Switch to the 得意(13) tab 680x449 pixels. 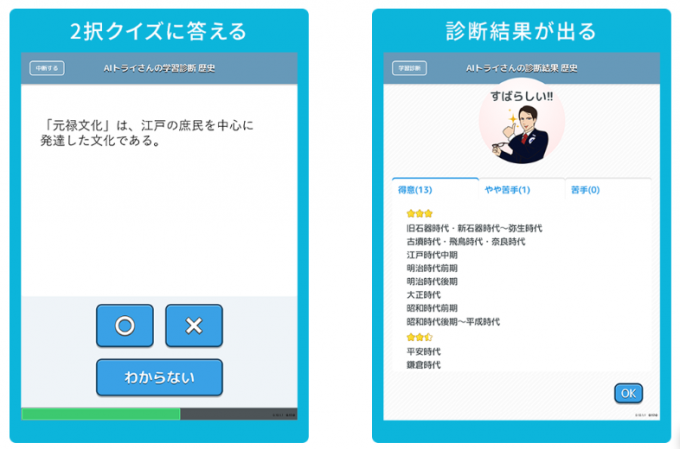414,190
